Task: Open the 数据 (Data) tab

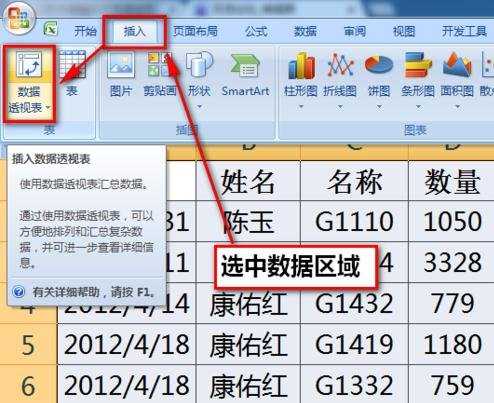Action: point(305,31)
